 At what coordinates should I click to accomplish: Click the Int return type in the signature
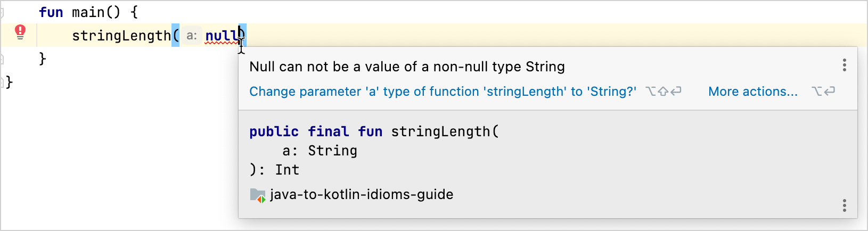pyautogui.click(x=287, y=170)
